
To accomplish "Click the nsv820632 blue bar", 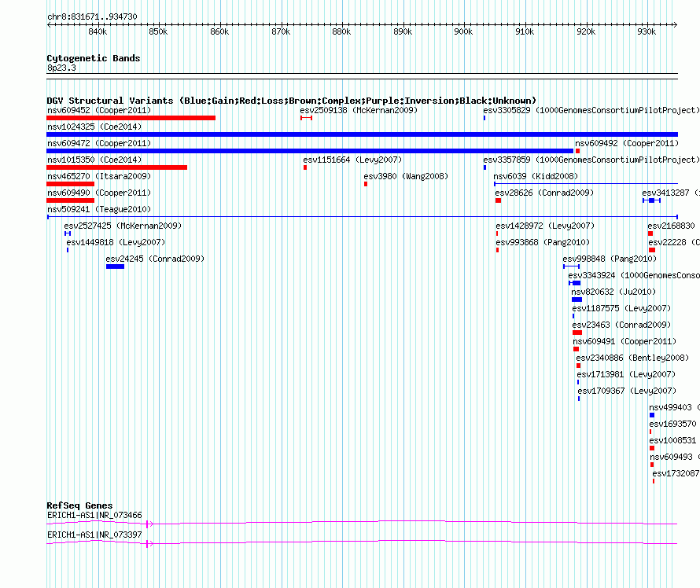I will 577,300.
